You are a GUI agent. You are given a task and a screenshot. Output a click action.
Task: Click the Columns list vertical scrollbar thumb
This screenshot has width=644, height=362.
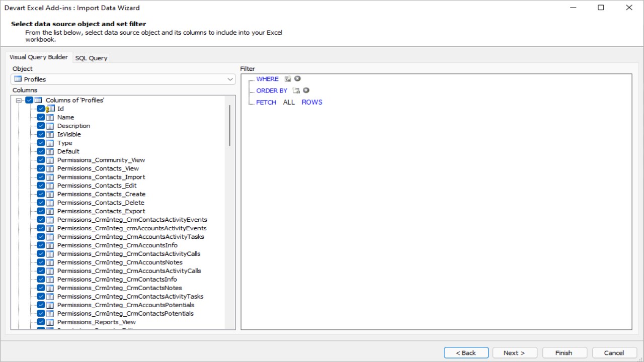click(x=230, y=126)
